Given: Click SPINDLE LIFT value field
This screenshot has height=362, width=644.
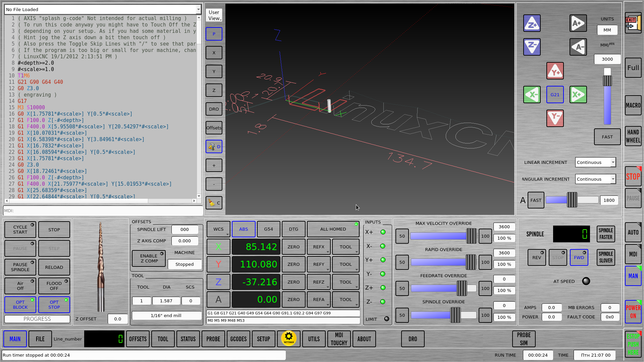Looking at the screenshot, I should (x=184, y=230).
